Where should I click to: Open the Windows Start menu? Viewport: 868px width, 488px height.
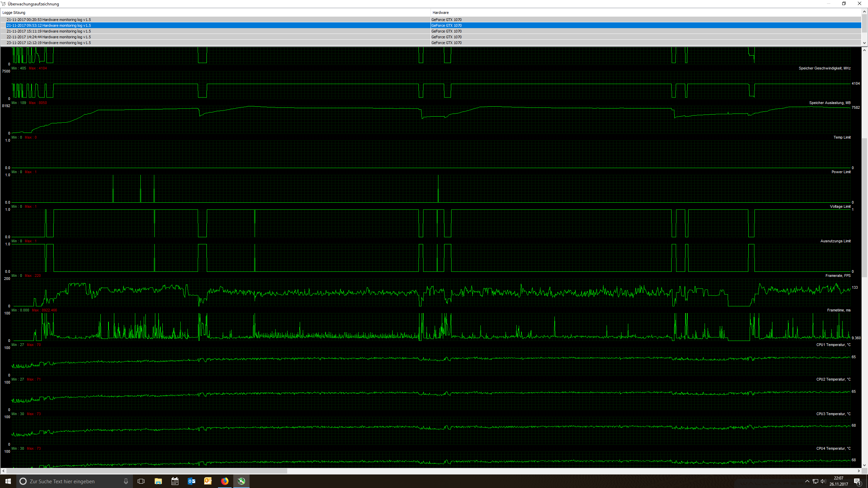(8, 481)
